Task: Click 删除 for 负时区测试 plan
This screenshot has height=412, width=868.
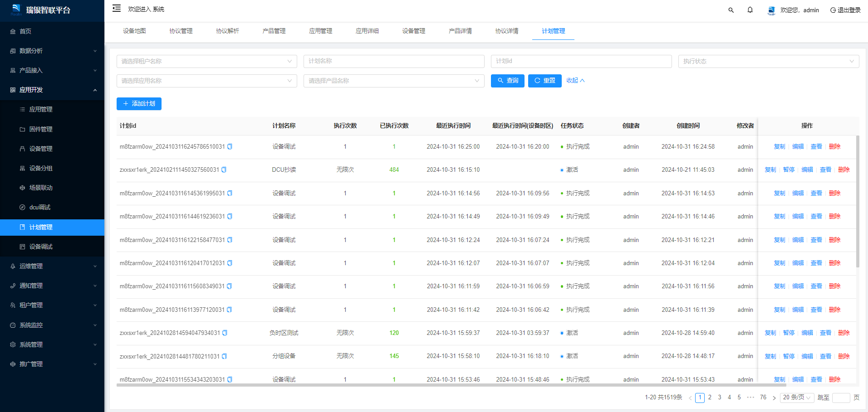Action: click(x=843, y=333)
